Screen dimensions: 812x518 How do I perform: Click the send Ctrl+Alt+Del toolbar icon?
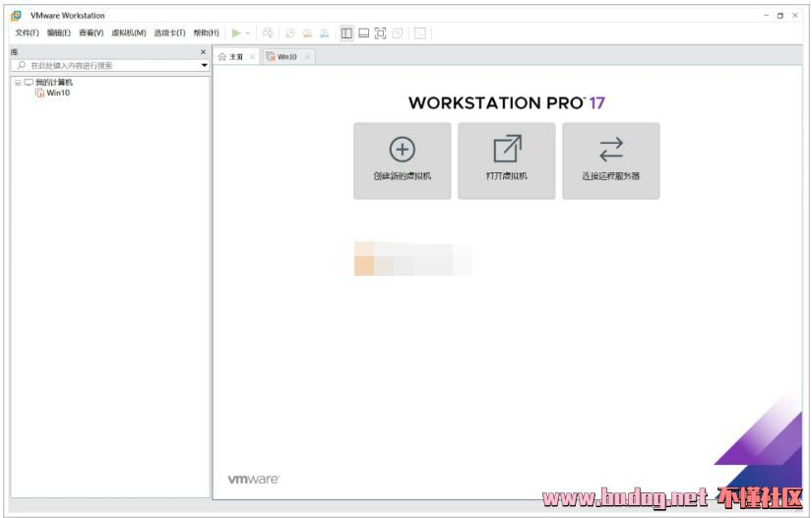pyautogui.click(x=268, y=33)
